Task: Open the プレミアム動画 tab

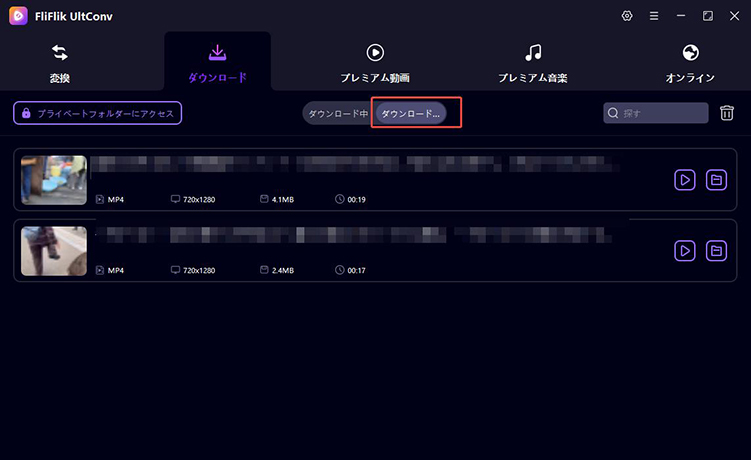Action: tap(375, 63)
